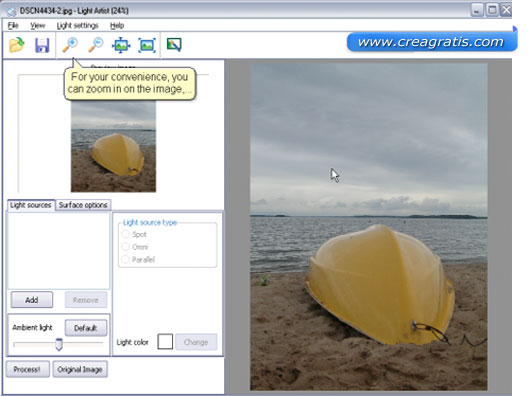Click the Change light color button
530x396 pixels.
click(x=196, y=342)
